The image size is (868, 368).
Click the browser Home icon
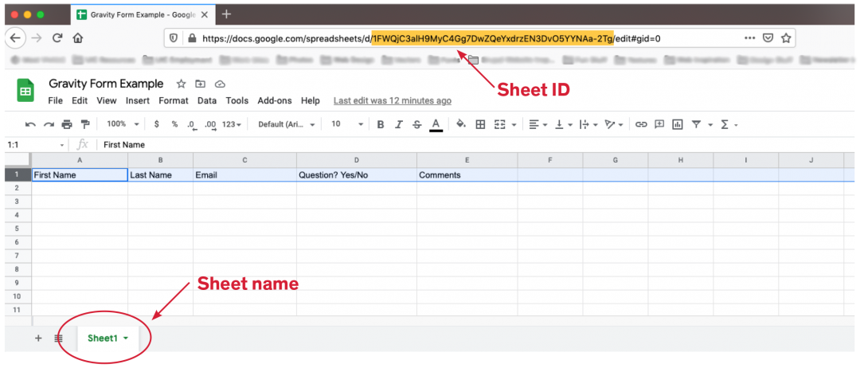click(x=77, y=38)
